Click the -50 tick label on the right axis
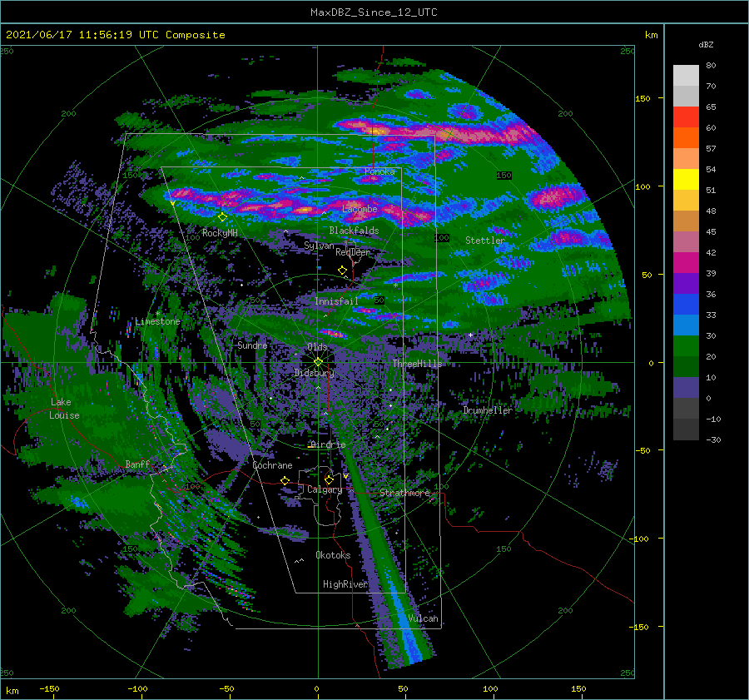 [x=642, y=450]
